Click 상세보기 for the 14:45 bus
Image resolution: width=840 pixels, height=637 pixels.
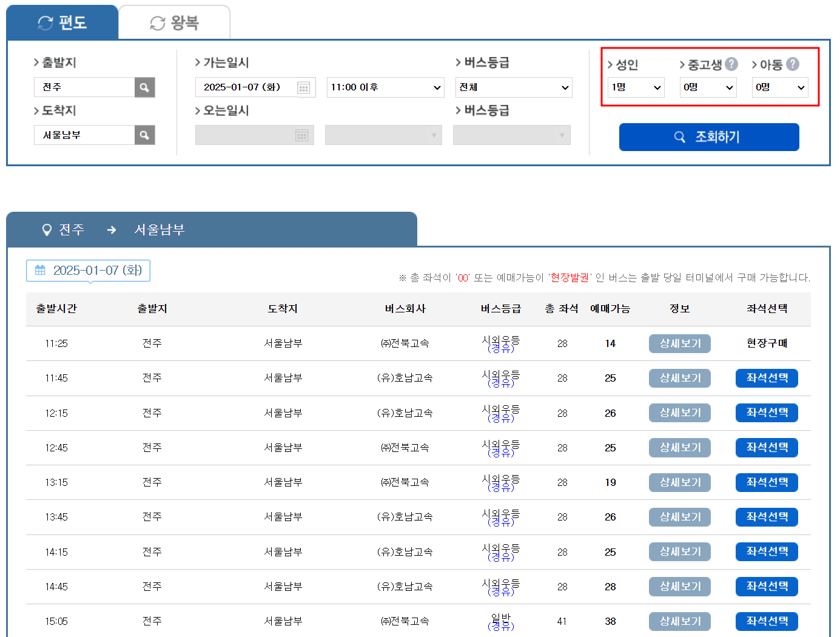pos(680,587)
